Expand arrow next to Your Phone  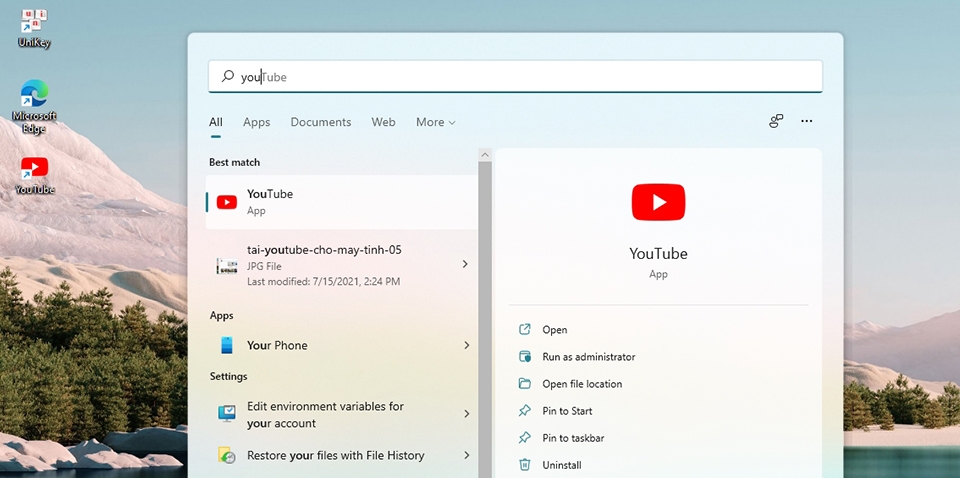point(466,345)
